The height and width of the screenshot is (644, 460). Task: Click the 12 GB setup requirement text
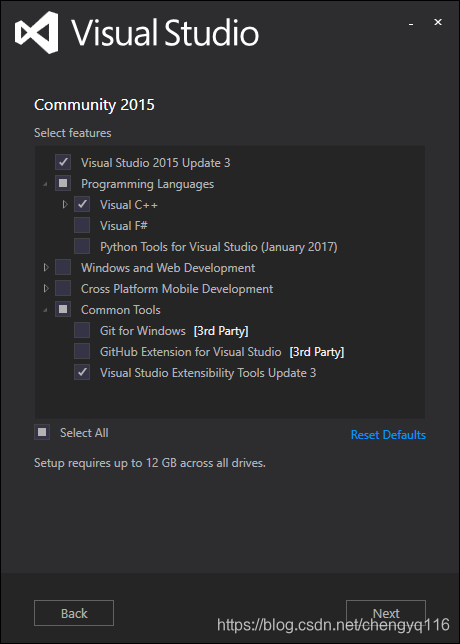tap(150, 463)
